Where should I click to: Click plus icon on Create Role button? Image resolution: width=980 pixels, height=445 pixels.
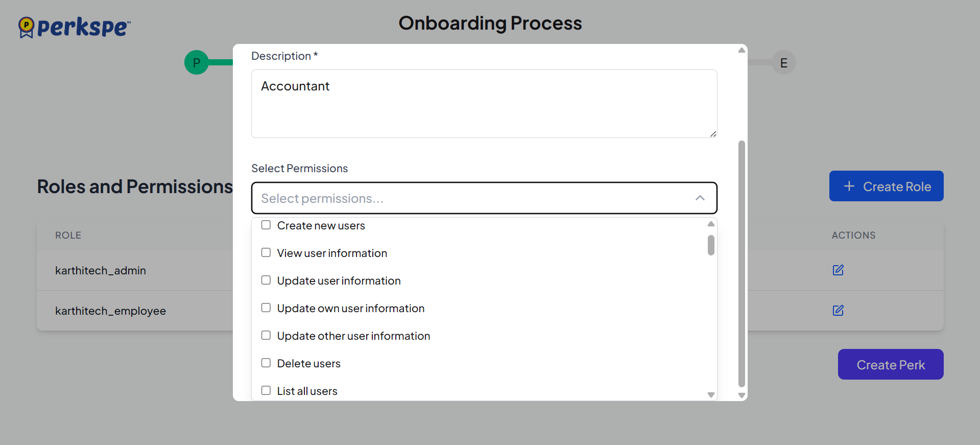(x=849, y=186)
